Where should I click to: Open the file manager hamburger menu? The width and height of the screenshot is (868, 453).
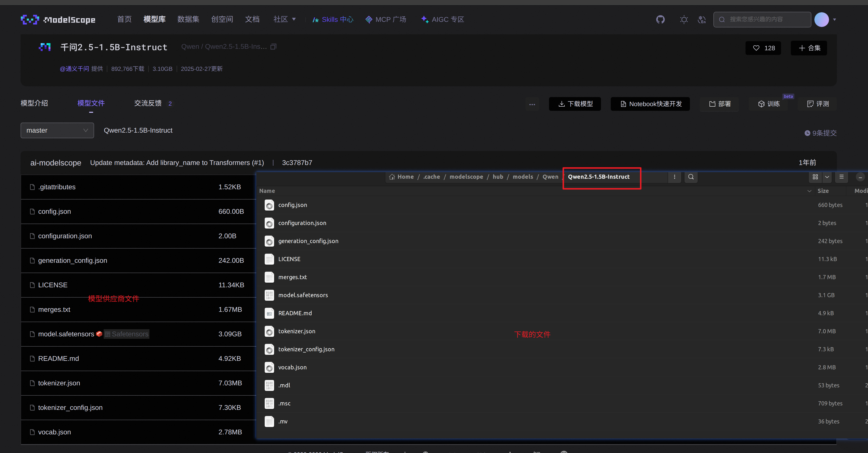pyautogui.click(x=841, y=176)
